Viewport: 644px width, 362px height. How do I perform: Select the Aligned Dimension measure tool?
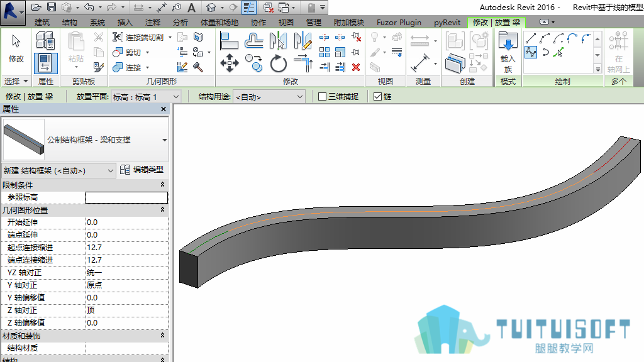[419, 63]
